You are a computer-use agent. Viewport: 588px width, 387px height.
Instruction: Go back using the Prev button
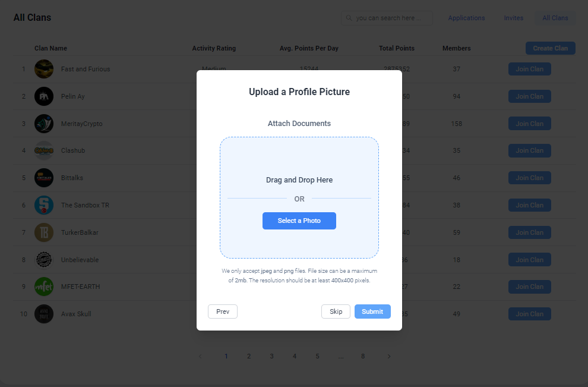223,312
